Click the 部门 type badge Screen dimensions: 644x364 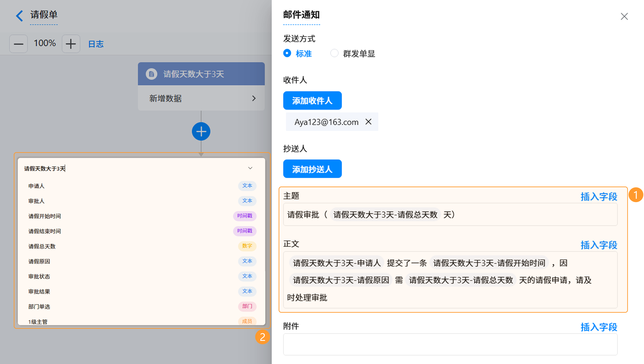pyautogui.click(x=247, y=306)
